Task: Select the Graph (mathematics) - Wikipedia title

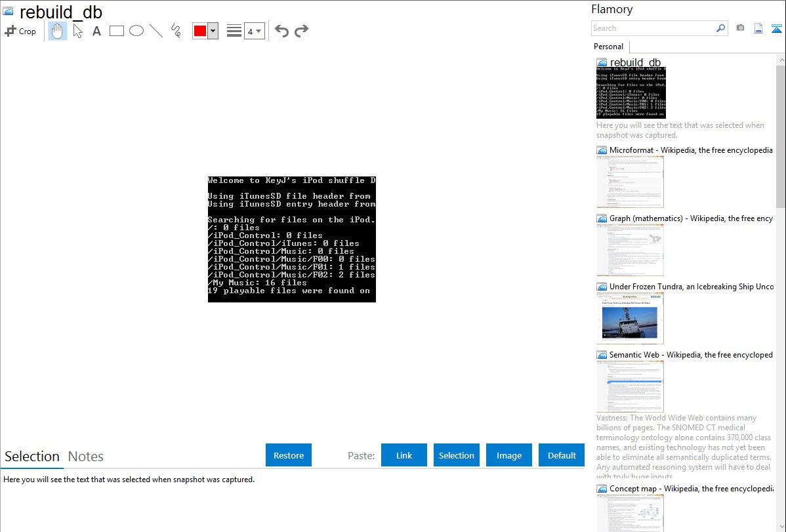Action: [x=691, y=218]
